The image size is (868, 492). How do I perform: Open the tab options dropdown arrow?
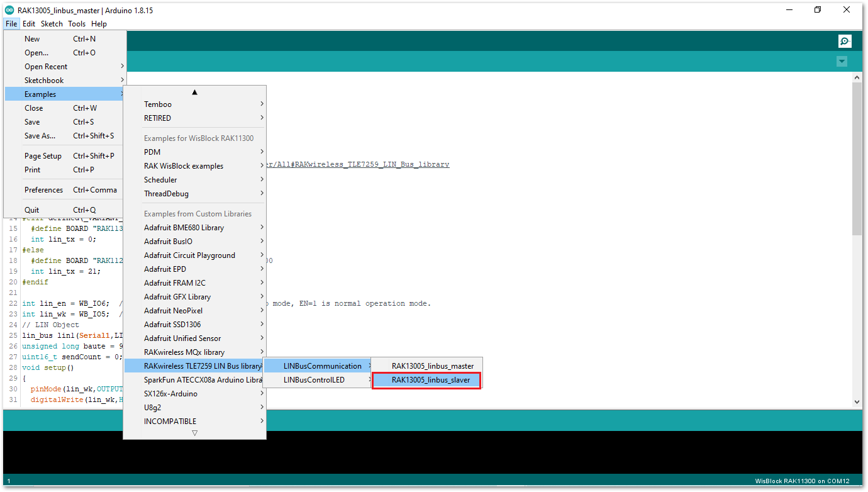(842, 61)
